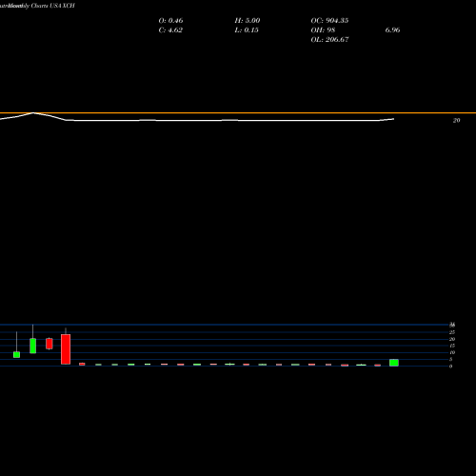476x476 pixels.
Task: Select the 25 price axis label
Action: (452, 332)
